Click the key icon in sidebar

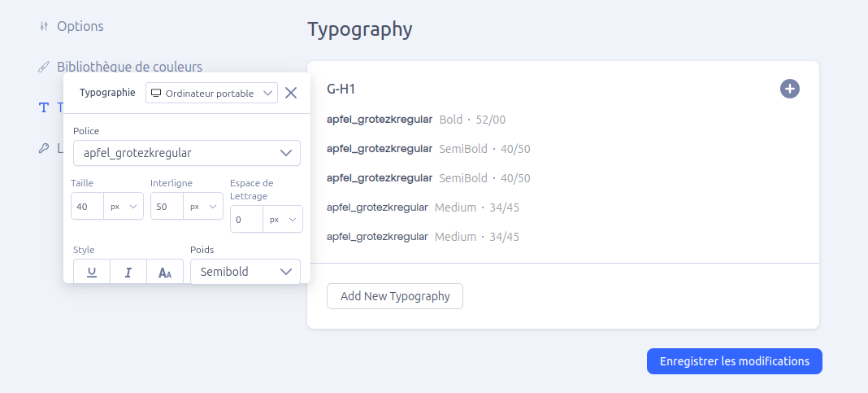click(x=44, y=148)
